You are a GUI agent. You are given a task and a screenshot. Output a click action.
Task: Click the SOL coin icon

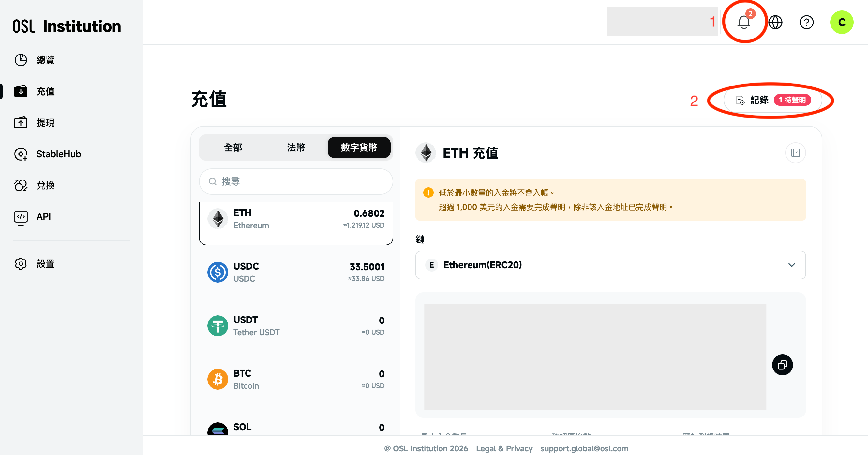218,429
